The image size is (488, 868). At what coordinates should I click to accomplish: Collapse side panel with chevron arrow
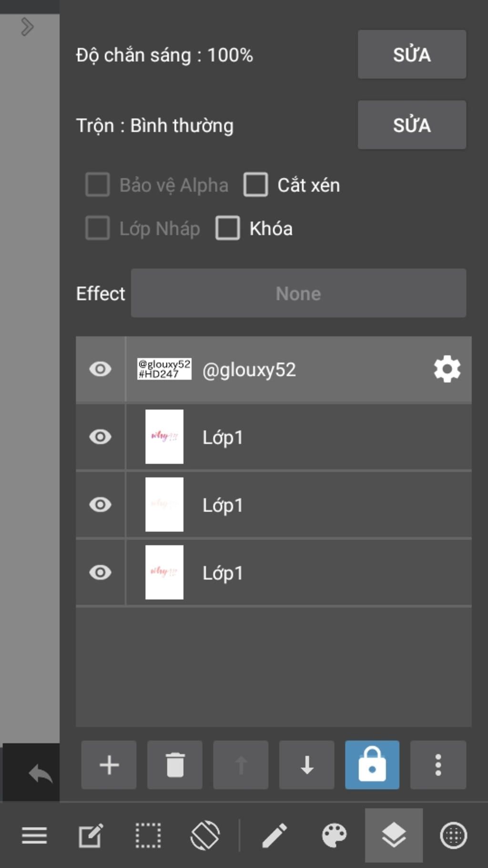[x=27, y=27]
